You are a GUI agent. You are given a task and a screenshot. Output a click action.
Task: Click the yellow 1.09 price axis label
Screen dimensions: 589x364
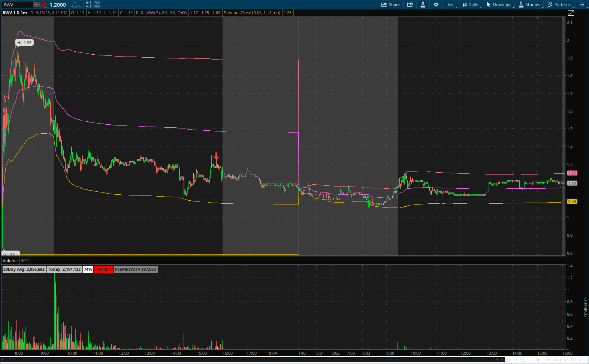(x=572, y=201)
